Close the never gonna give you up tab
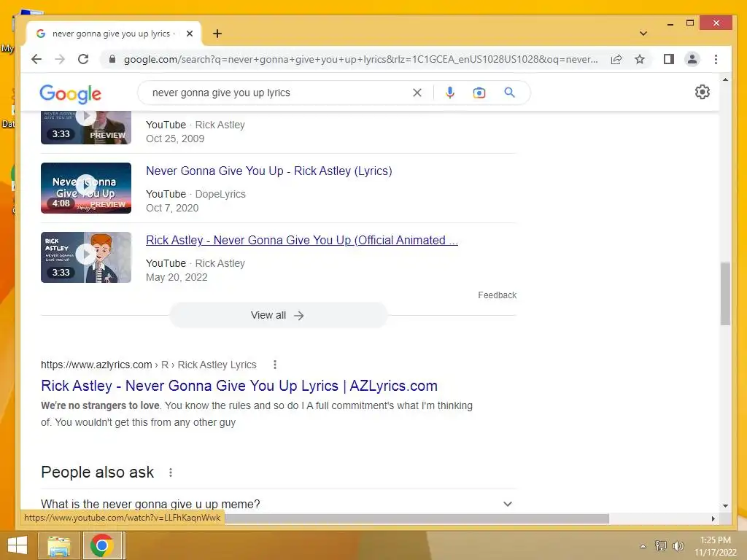Screen dimensions: 747x560 click(x=190, y=34)
